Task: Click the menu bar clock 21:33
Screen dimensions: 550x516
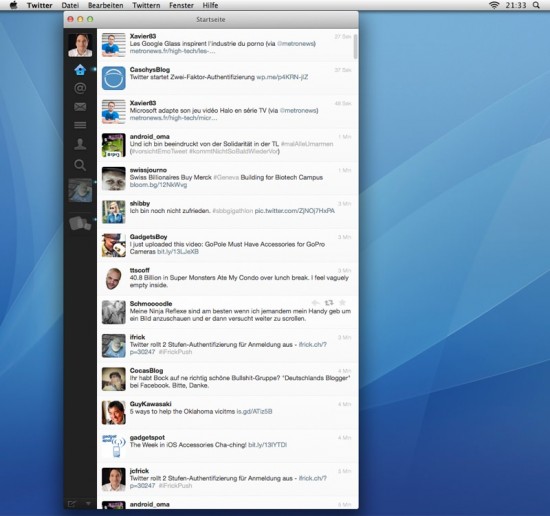Action: click(516, 5)
